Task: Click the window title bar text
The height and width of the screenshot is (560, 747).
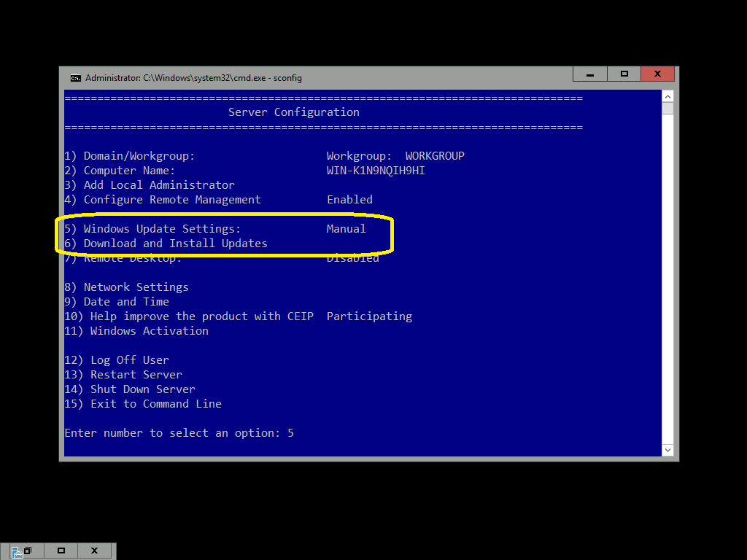Action: (193, 78)
